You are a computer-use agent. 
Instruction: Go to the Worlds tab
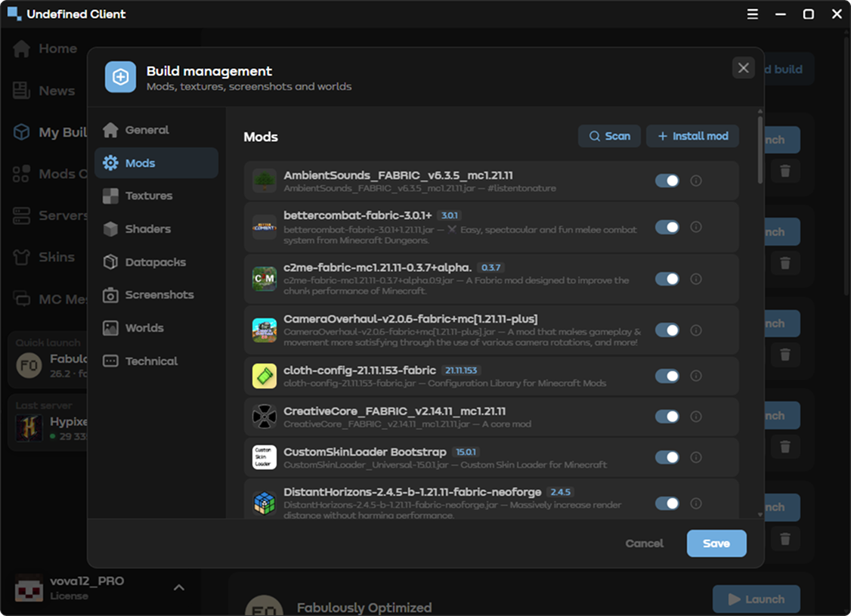(x=156, y=328)
